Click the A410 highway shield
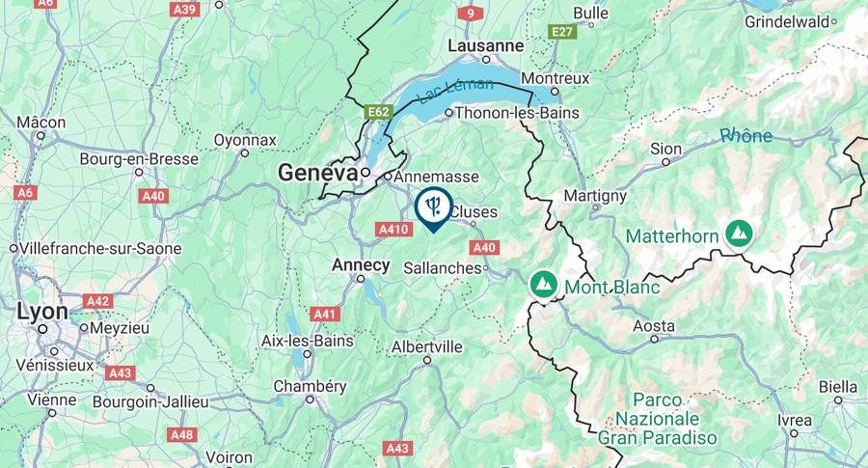The height and width of the screenshot is (468, 868). pyautogui.click(x=393, y=230)
